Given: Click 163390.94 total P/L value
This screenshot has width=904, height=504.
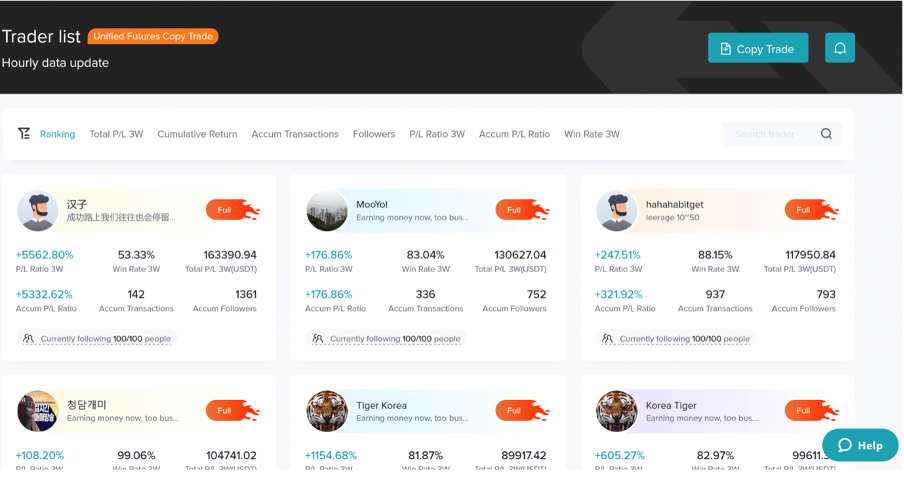Looking at the screenshot, I should pyautogui.click(x=230, y=254).
